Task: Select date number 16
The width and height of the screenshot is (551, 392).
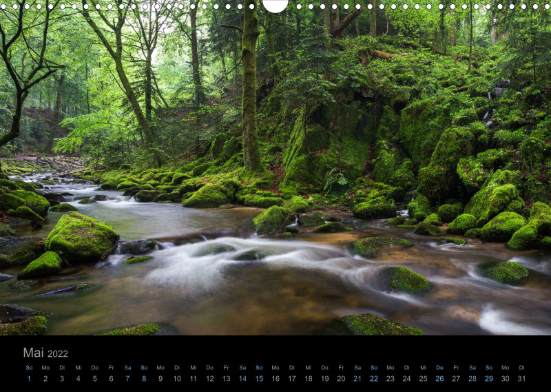Action: (275, 379)
